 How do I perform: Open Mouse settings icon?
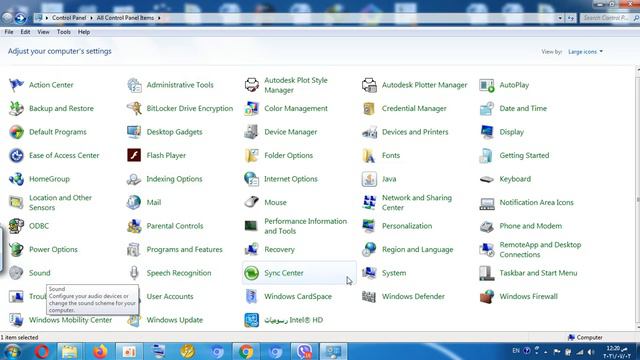pos(251,202)
